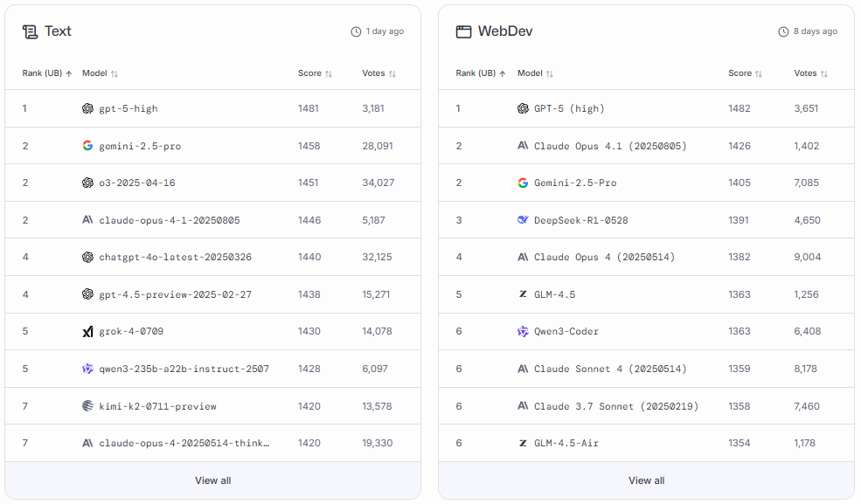Click Anthropic logo beside Claude 3.7 Sonnet (20250219)
This screenshot has height=504, width=861.
[x=523, y=406]
